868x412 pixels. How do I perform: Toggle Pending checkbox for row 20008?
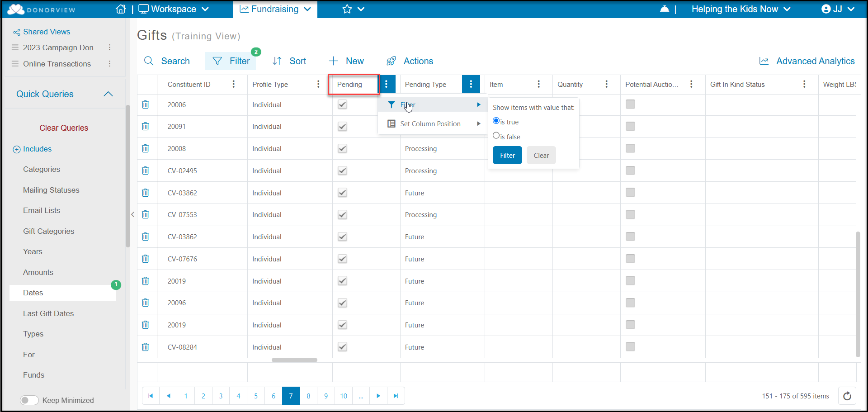click(343, 148)
